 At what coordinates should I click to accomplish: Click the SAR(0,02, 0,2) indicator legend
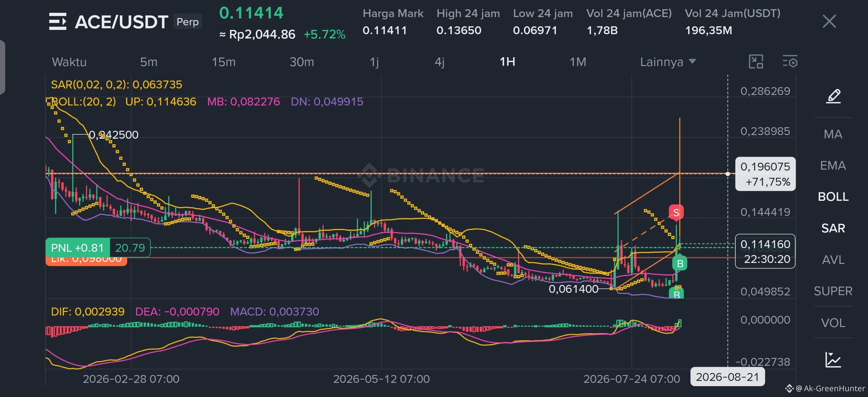[116, 84]
